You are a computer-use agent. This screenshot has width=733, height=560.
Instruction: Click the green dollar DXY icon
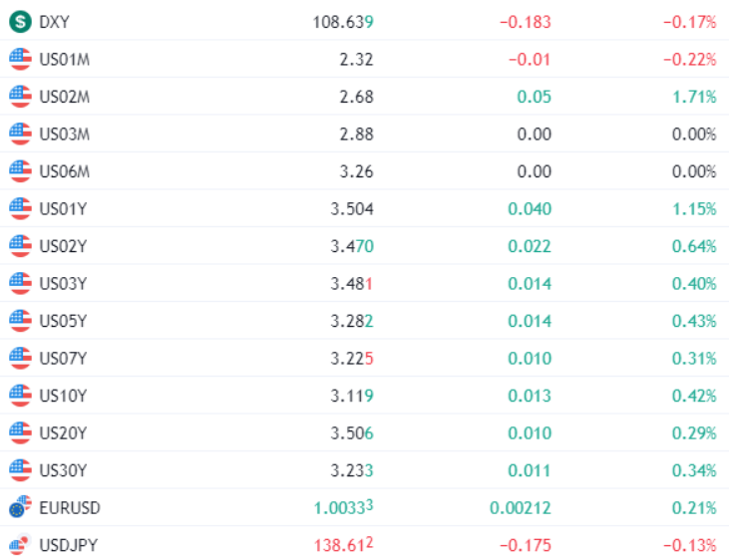tap(20, 22)
